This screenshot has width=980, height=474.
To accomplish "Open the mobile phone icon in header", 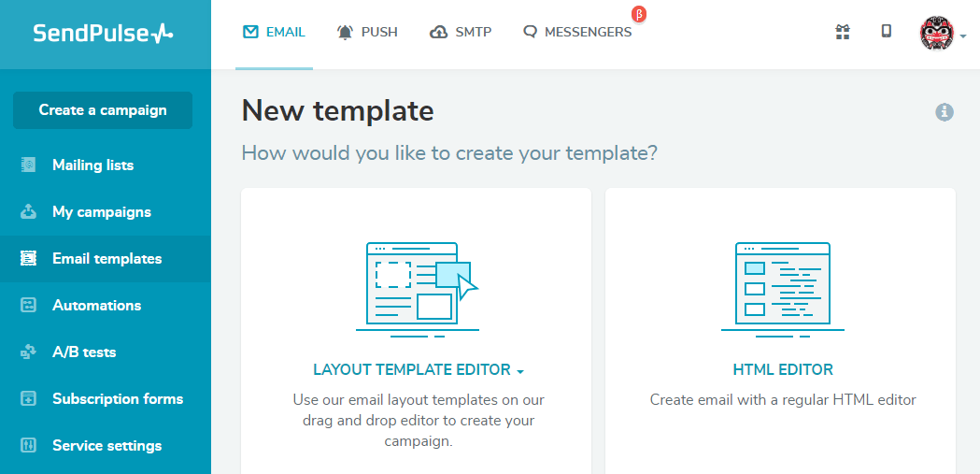I will coord(886,31).
